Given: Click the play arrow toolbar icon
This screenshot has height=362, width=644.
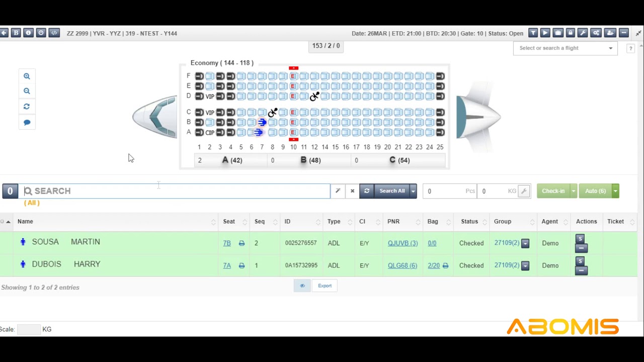Looking at the screenshot, I should tap(545, 33).
